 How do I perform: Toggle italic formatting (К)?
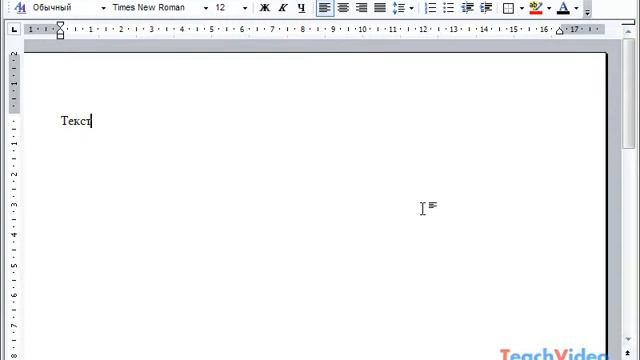[x=283, y=8]
